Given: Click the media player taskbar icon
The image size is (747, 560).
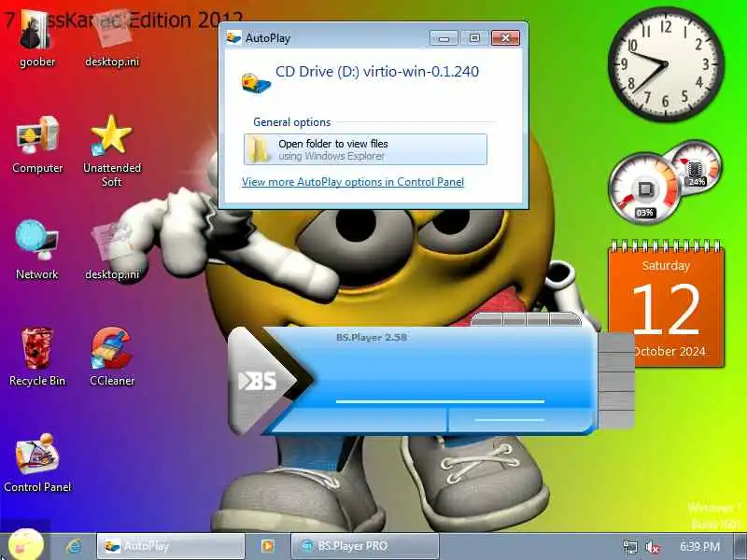Looking at the screenshot, I should tap(268, 546).
